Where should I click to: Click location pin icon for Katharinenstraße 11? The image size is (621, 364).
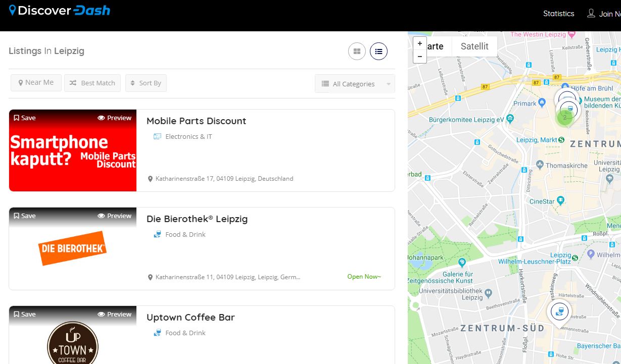[150, 278]
